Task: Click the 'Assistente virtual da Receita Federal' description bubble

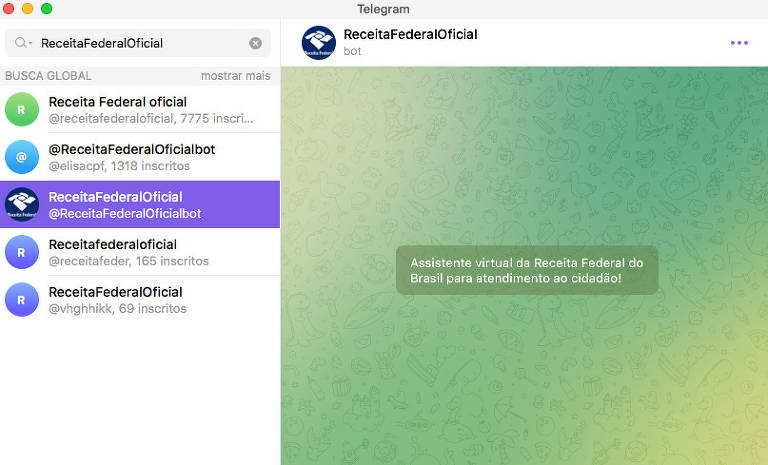Action: coord(527,270)
